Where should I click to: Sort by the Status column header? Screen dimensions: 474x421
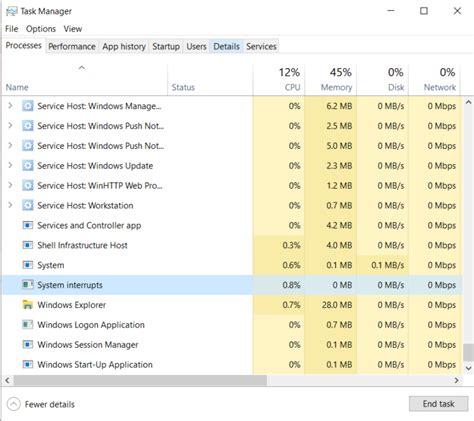[210, 80]
